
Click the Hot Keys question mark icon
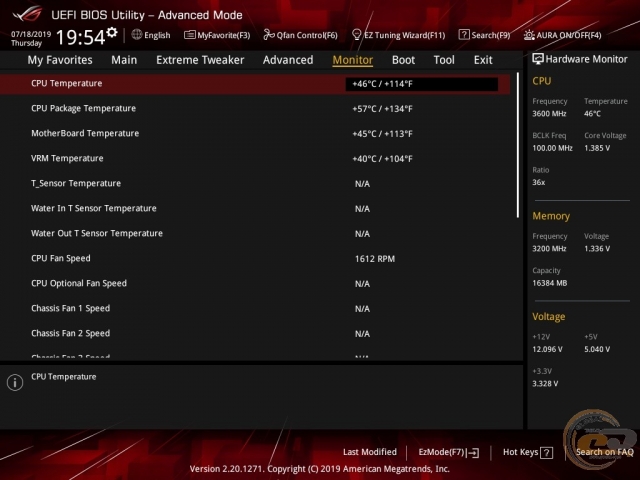547,453
